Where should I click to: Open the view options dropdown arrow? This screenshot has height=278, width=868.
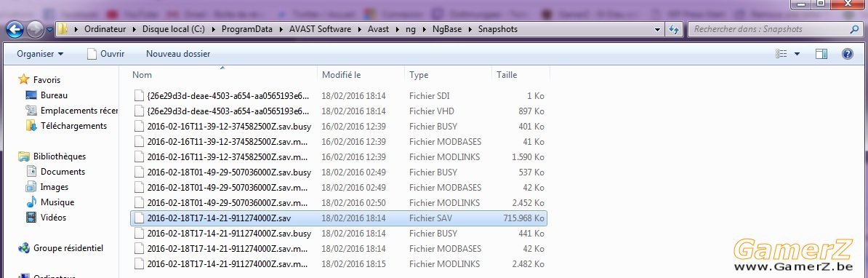(797, 54)
